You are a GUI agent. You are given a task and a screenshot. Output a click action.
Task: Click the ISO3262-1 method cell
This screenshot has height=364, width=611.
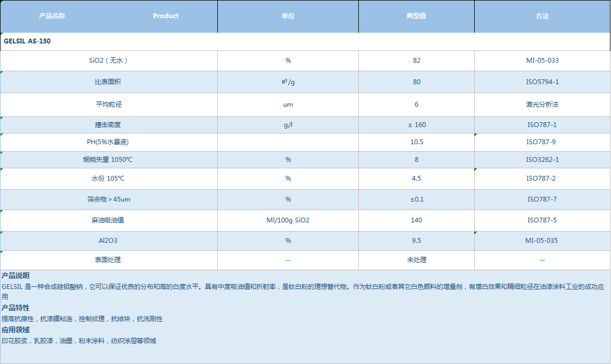[x=542, y=160]
